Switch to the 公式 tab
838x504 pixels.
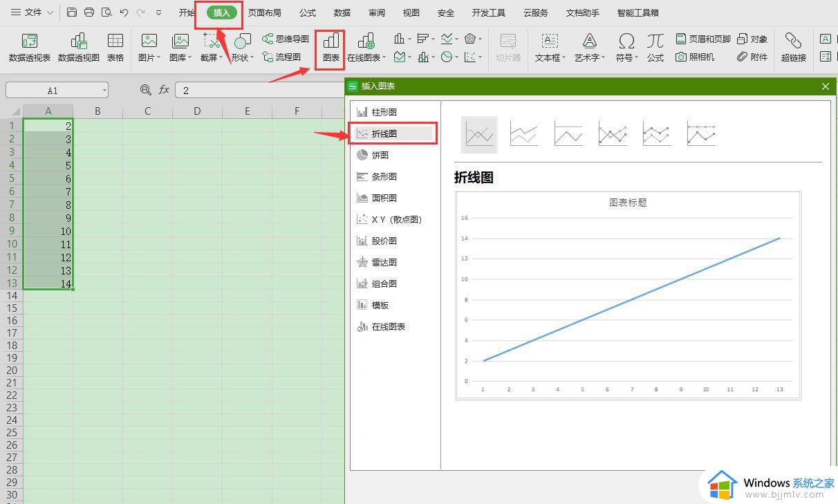click(308, 12)
